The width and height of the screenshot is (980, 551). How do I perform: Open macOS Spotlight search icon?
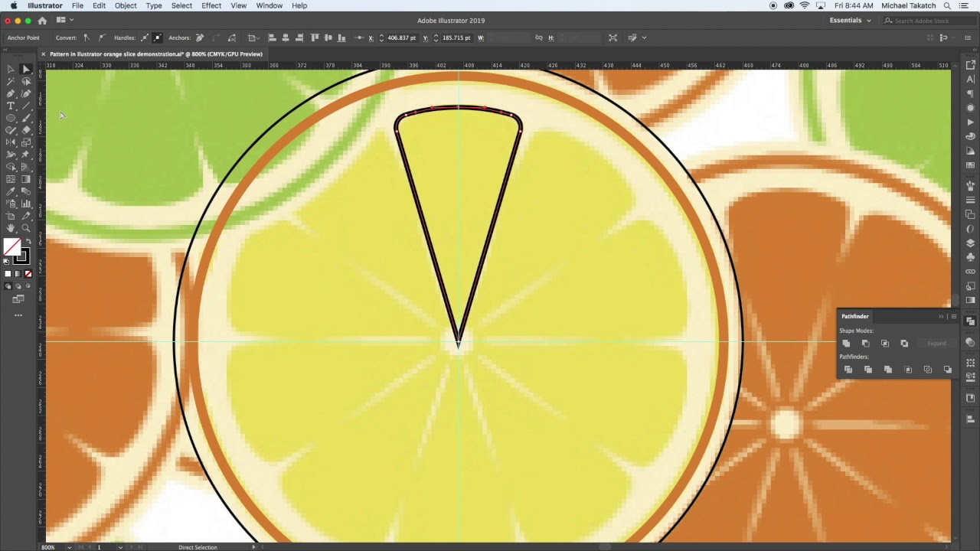[x=947, y=5]
